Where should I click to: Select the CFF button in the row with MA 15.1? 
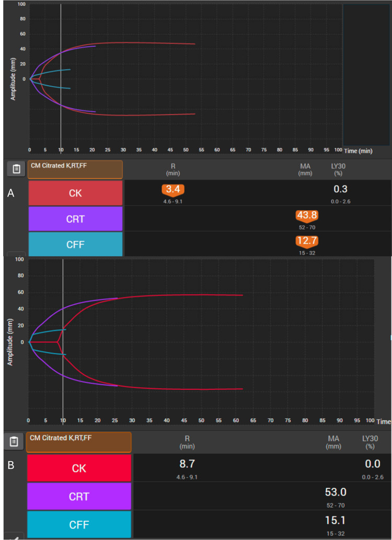coord(79,524)
